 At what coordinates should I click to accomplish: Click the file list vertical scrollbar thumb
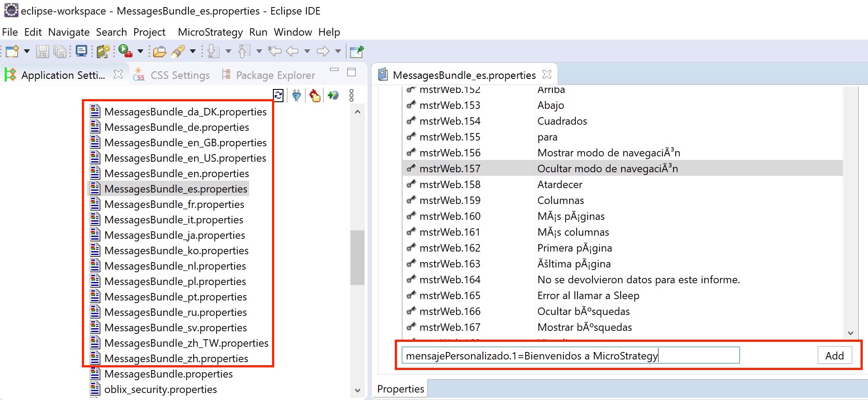[x=357, y=258]
